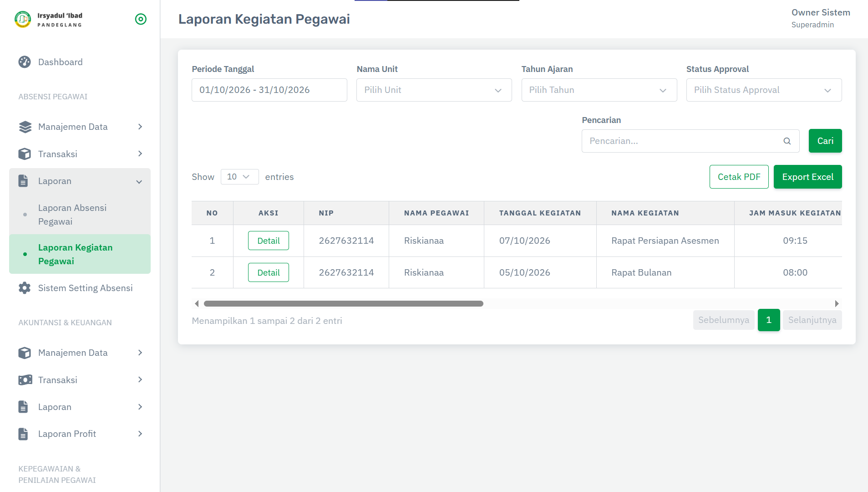Screen dimensions: 868x492
Task: Click the Selanjutnya pagination button
Action: (x=812, y=320)
